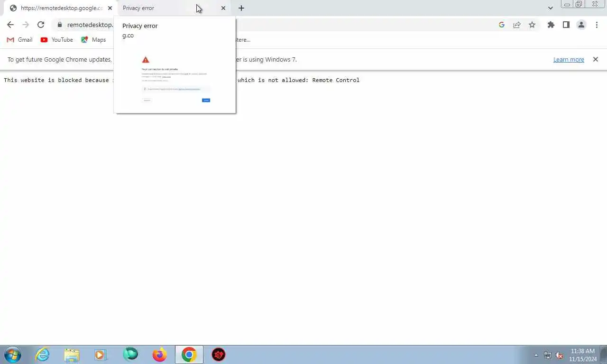Go back using the browser back arrow

[10, 25]
